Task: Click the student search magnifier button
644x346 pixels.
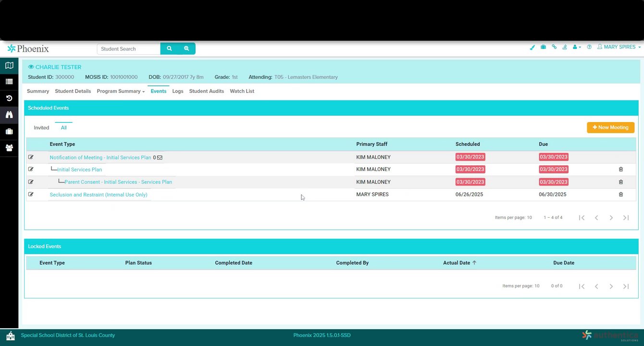Action: [x=169, y=49]
